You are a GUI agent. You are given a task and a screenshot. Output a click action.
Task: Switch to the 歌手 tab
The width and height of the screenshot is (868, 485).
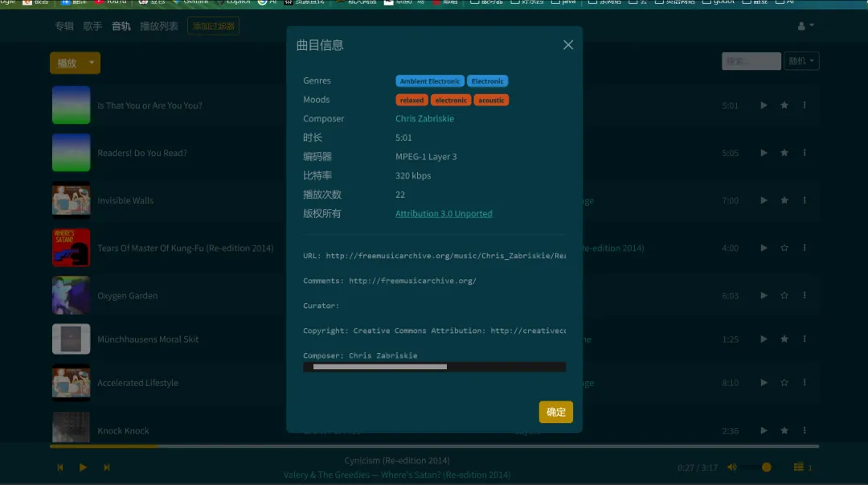pos(92,26)
